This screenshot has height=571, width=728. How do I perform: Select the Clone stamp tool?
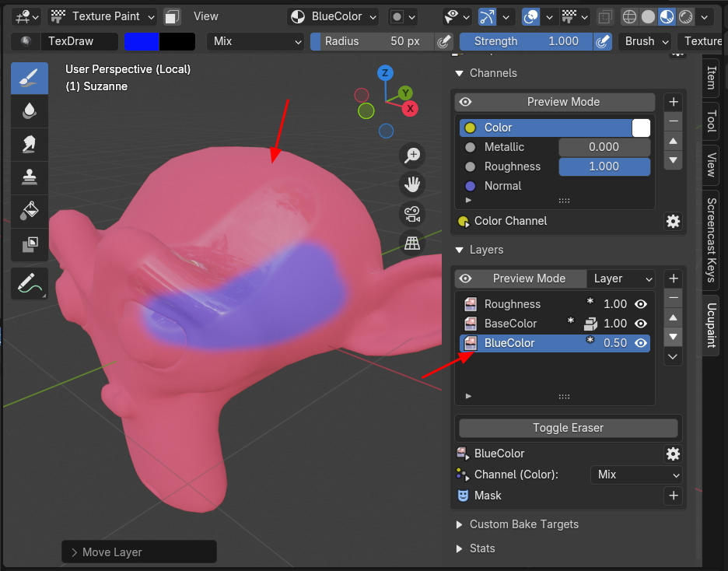coord(30,178)
